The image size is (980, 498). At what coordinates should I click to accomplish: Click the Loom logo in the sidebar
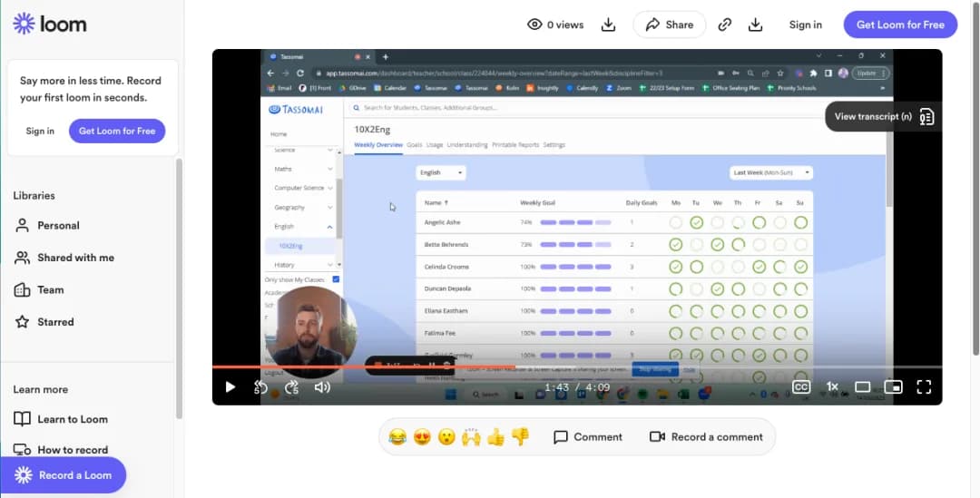[49, 24]
